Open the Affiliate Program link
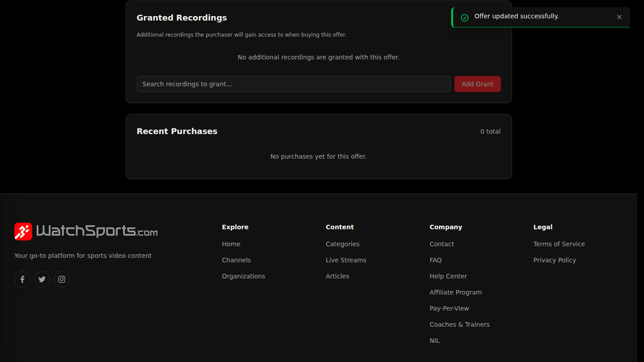The image size is (644, 362). pyautogui.click(x=456, y=292)
